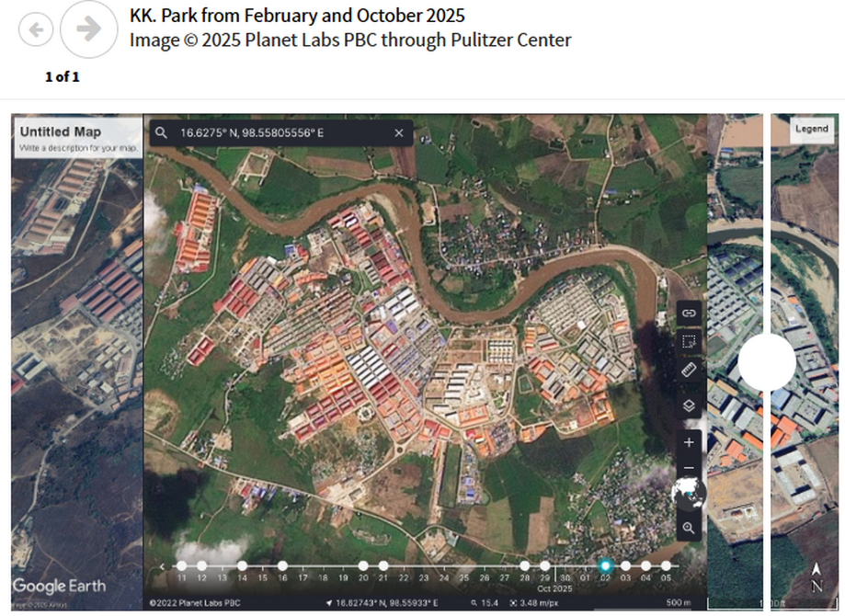Click the "Oct 2025" timeline month label
845x616 pixels.
pyautogui.click(x=554, y=589)
